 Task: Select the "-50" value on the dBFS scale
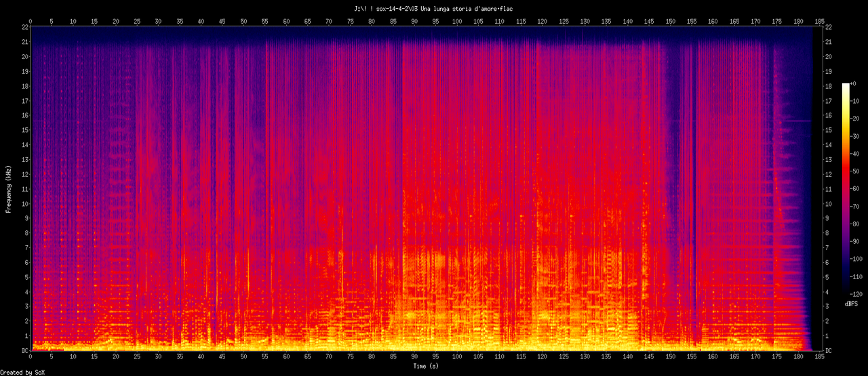pyautogui.click(x=854, y=171)
